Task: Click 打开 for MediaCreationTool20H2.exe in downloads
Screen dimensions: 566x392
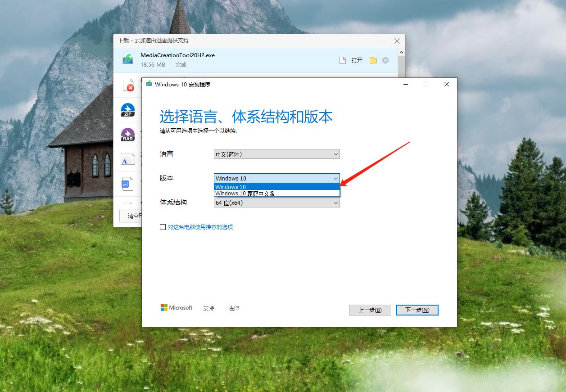Action: click(357, 60)
